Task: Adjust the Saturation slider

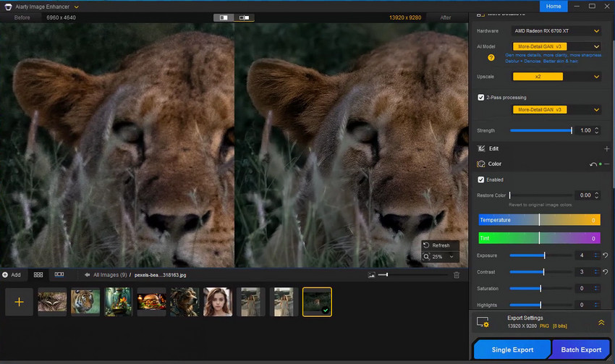Action: pyautogui.click(x=540, y=288)
